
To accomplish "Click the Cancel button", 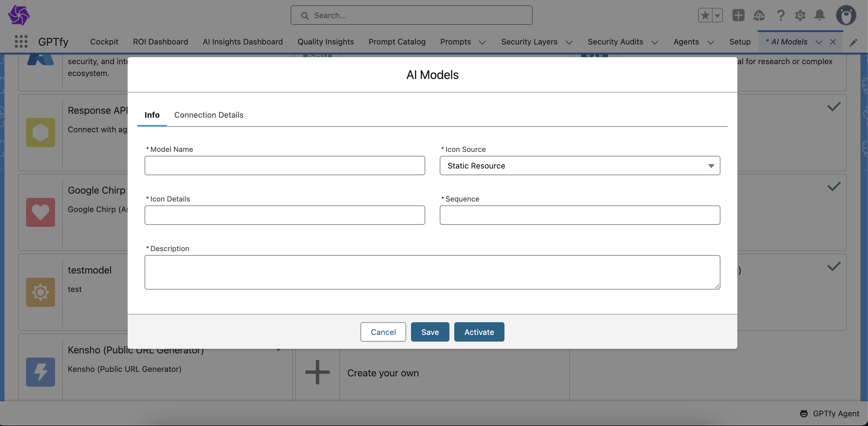I will (383, 332).
